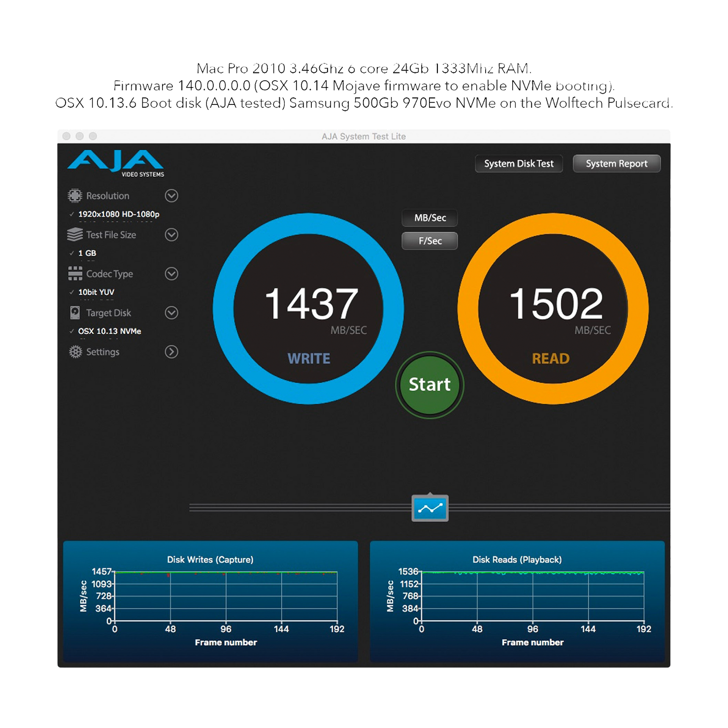The image size is (728, 728).
Task: Click the 1437 write speed value
Action: coord(311,304)
